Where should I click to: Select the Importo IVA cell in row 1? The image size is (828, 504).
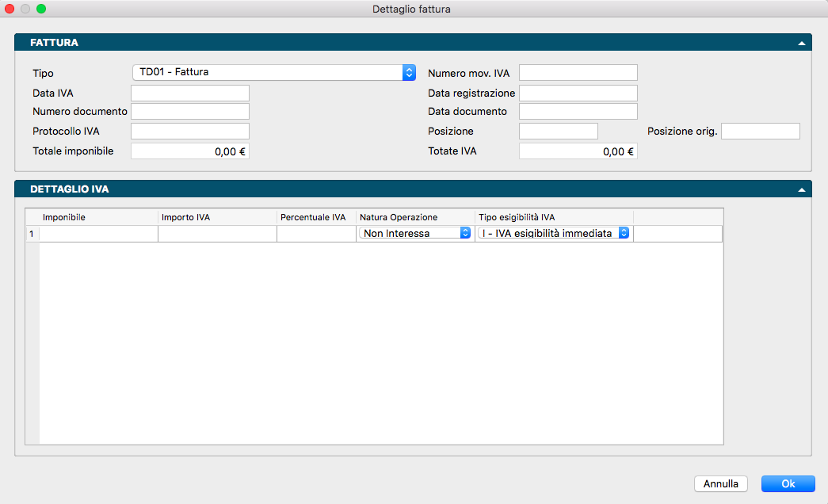coord(217,234)
